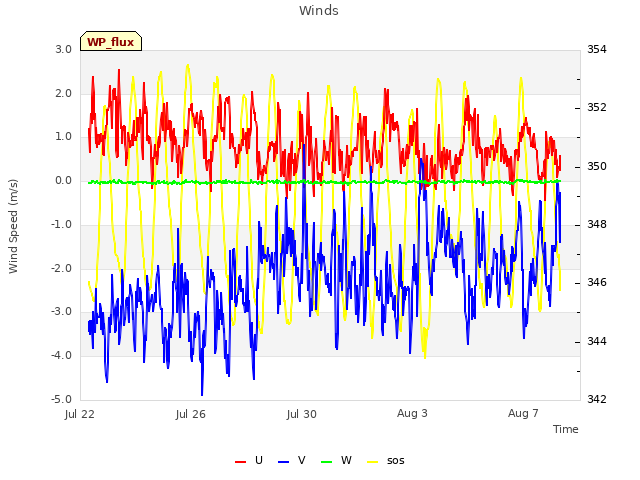Toggle the W series legend entry
The image size is (640, 480).
pyautogui.click(x=336, y=460)
